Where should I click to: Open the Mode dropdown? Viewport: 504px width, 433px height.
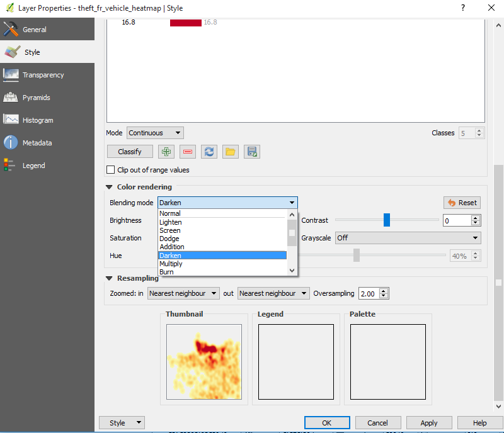pyautogui.click(x=155, y=133)
